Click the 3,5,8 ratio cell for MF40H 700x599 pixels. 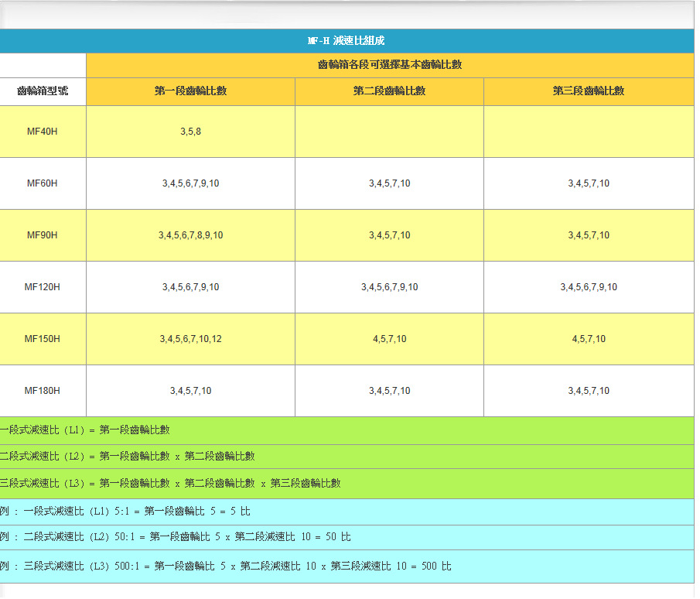(x=190, y=132)
